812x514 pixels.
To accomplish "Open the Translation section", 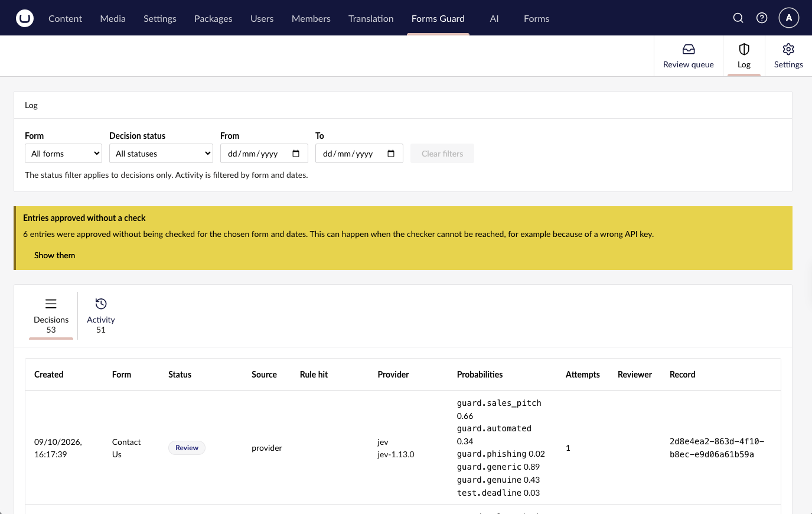I will tap(371, 18).
